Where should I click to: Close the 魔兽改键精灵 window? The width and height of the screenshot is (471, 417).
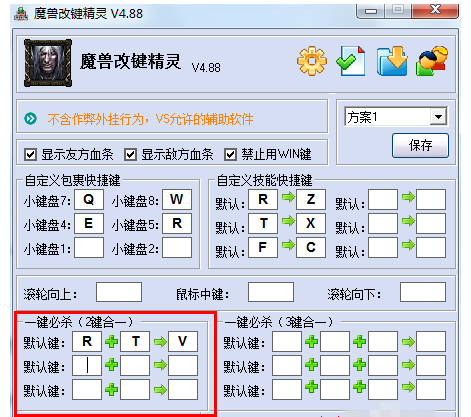pyautogui.click(x=435, y=11)
